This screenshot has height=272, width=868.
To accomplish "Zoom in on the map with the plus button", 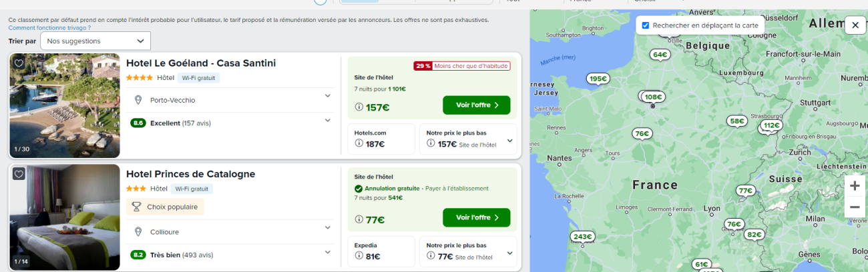I will [855, 185].
